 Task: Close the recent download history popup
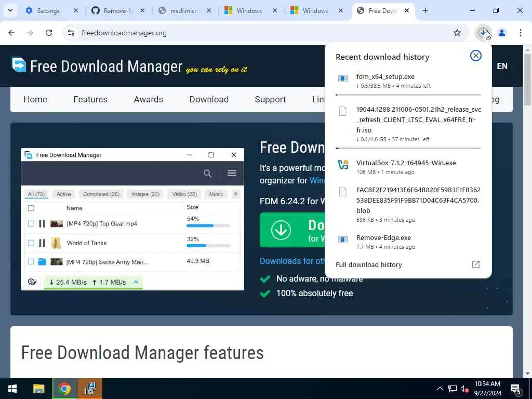pos(476,56)
